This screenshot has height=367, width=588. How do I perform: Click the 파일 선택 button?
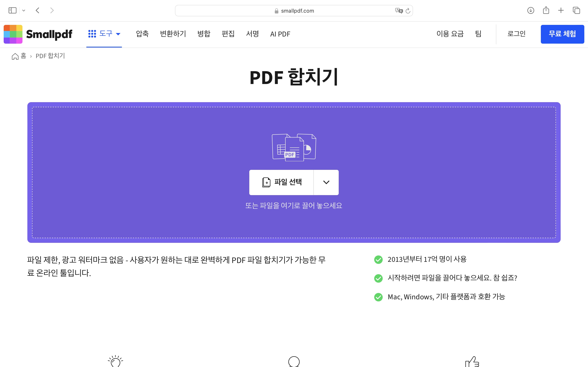point(282,182)
